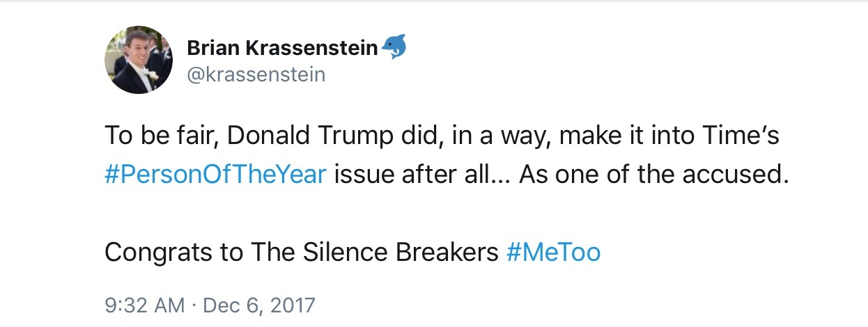Select the Dec 6, 2017 date
Screen dimensions: 868x327
click(x=259, y=305)
